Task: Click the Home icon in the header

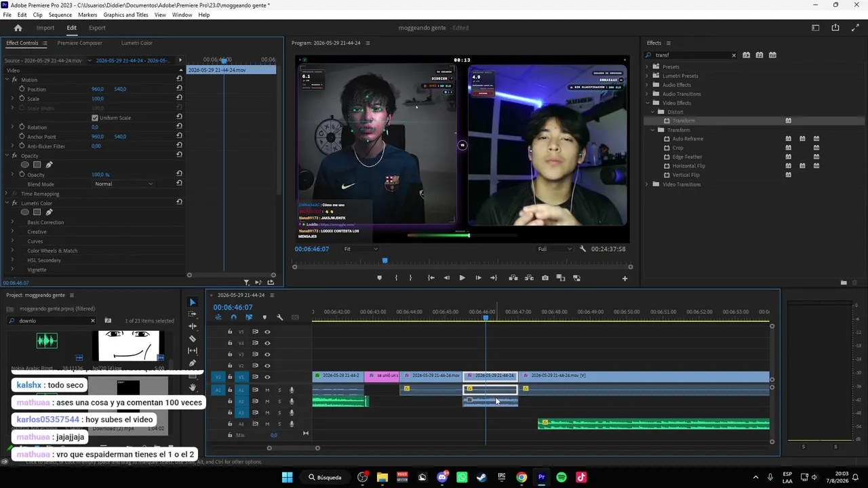Action: (x=18, y=28)
